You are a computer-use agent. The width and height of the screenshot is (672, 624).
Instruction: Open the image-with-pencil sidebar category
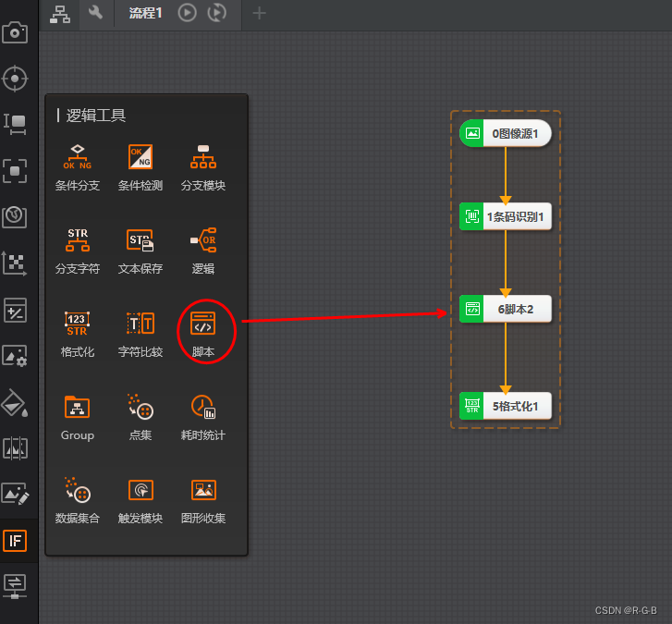pyautogui.click(x=15, y=494)
